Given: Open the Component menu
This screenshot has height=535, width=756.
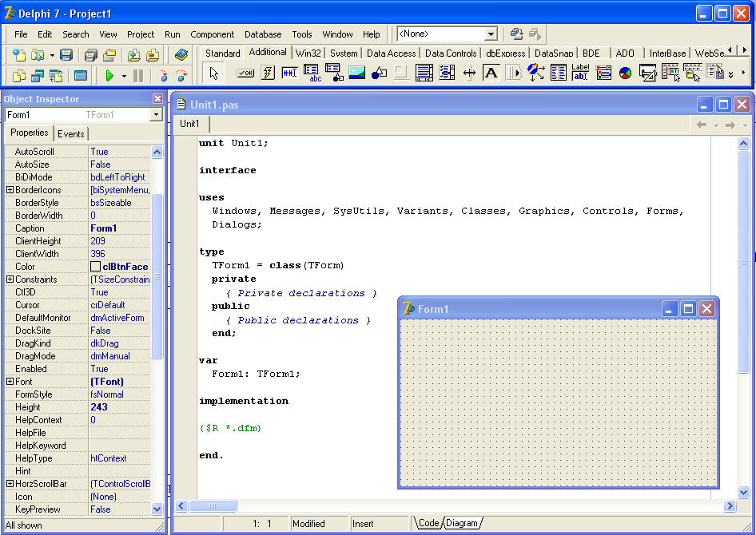Looking at the screenshot, I should pos(212,34).
